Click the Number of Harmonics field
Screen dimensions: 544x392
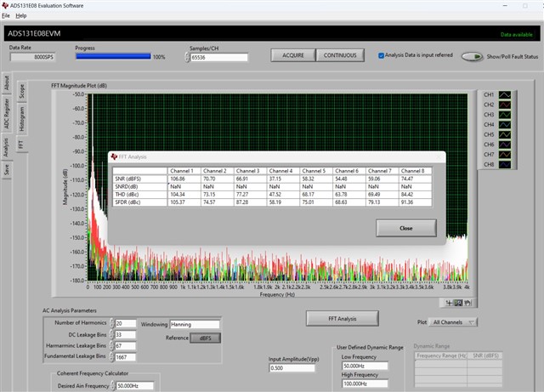pyautogui.click(x=126, y=324)
